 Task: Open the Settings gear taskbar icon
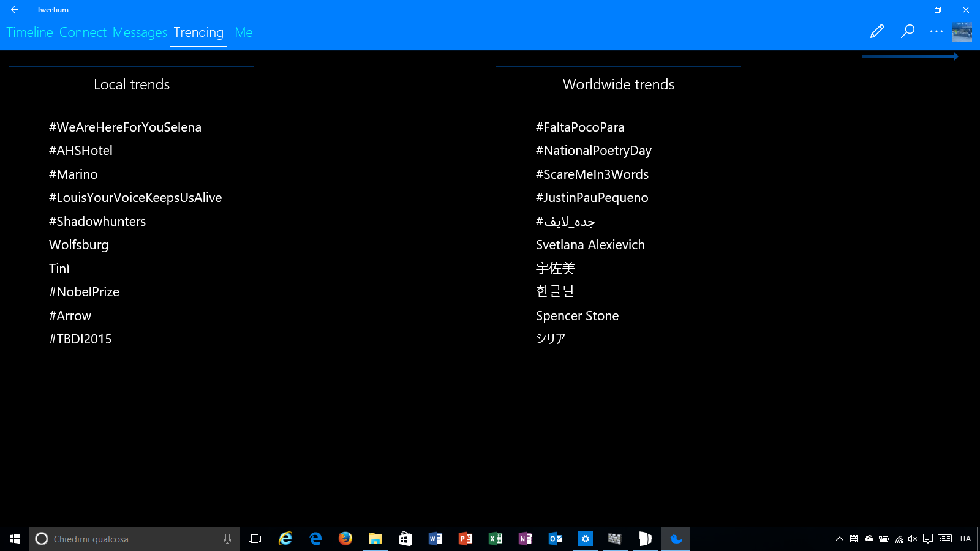tap(585, 539)
